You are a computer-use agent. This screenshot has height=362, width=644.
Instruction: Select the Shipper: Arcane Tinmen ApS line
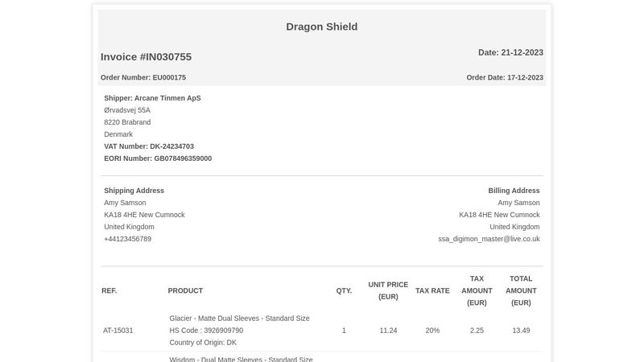(x=152, y=98)
